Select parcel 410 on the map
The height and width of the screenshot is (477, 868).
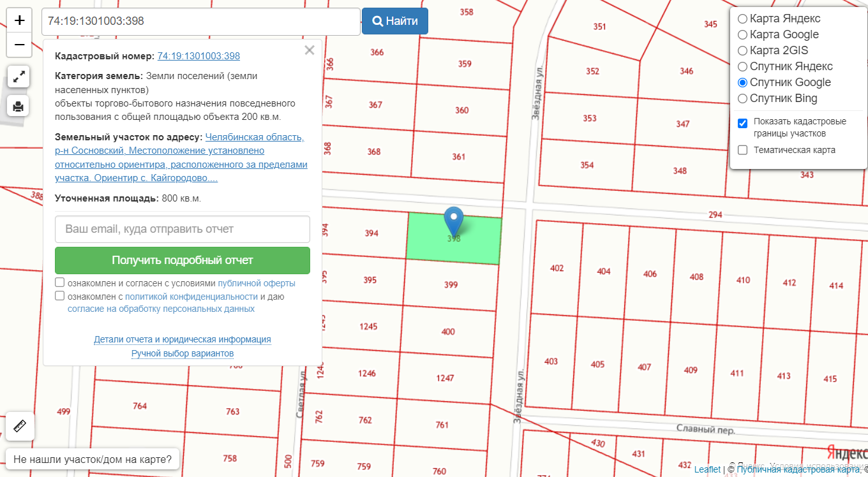[743, 280]
